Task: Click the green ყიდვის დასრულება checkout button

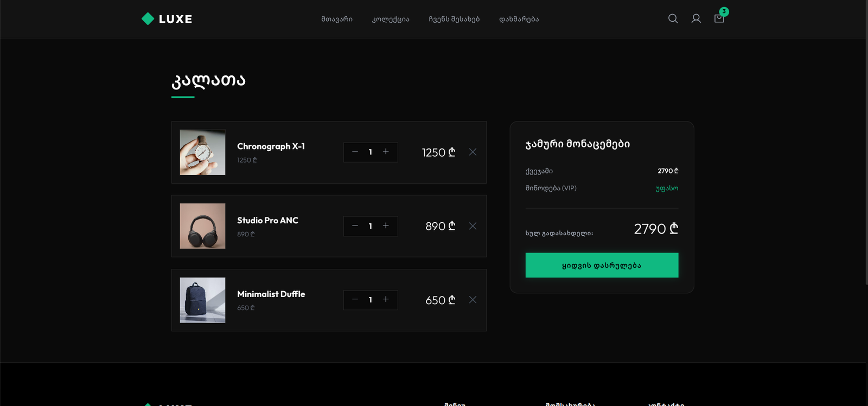Action: pyautogui.click(x=602, y=265)
